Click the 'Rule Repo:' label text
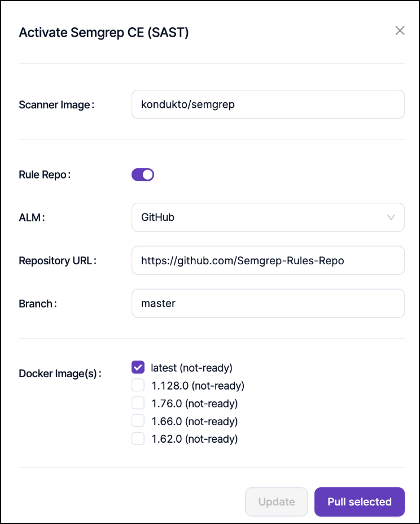420x524 pixels. (x=45, y=174)
